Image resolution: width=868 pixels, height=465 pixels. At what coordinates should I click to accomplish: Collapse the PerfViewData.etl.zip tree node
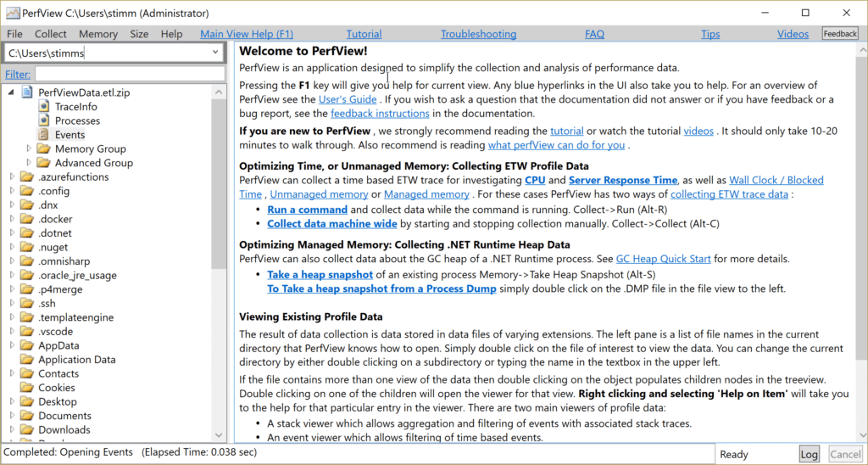click(x=12, y=92)
